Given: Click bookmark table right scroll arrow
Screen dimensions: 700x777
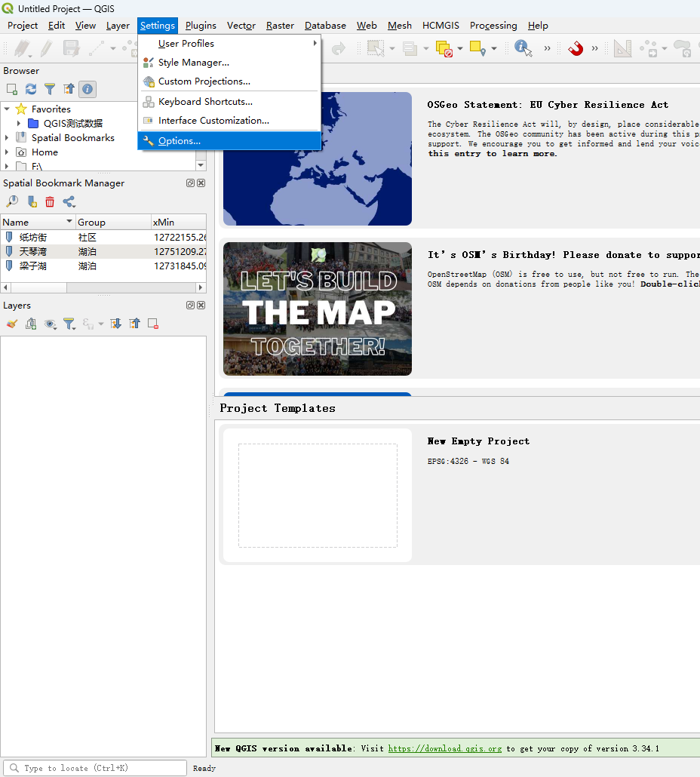Looking at the screenshot, I should click(x=201, y=287).
